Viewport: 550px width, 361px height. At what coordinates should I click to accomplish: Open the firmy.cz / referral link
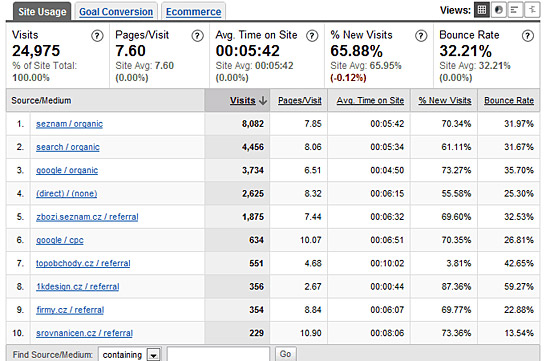70,310
